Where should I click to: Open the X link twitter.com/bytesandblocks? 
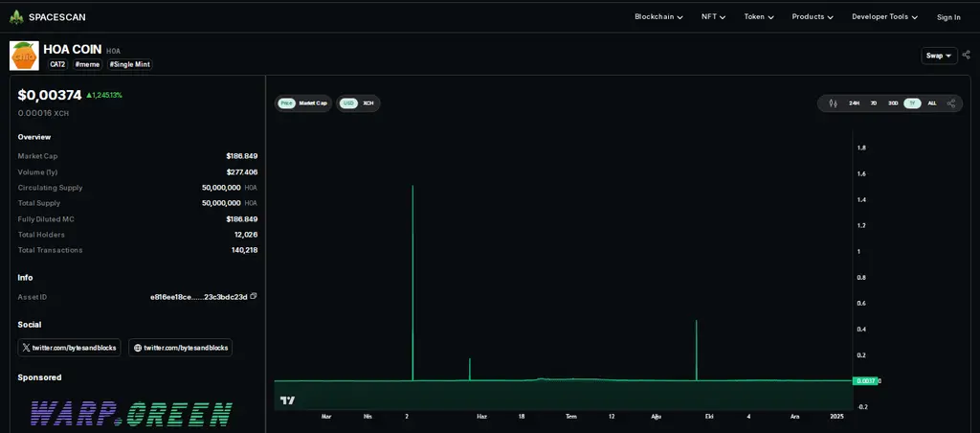coord(69,348)
